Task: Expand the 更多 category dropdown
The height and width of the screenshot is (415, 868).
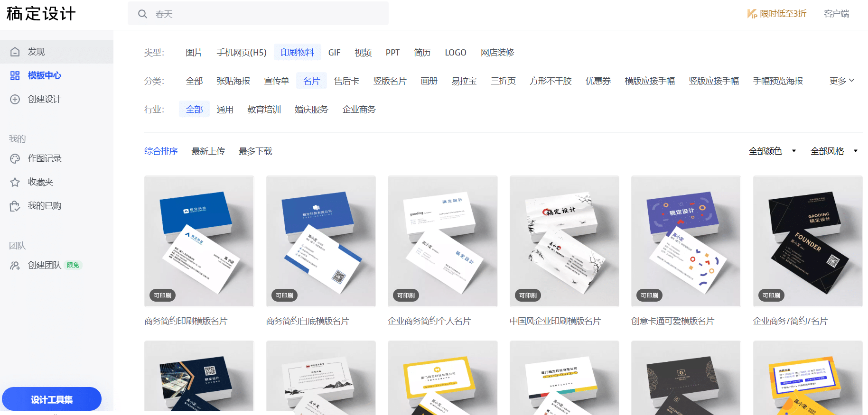Action: [x=842, y=81]
